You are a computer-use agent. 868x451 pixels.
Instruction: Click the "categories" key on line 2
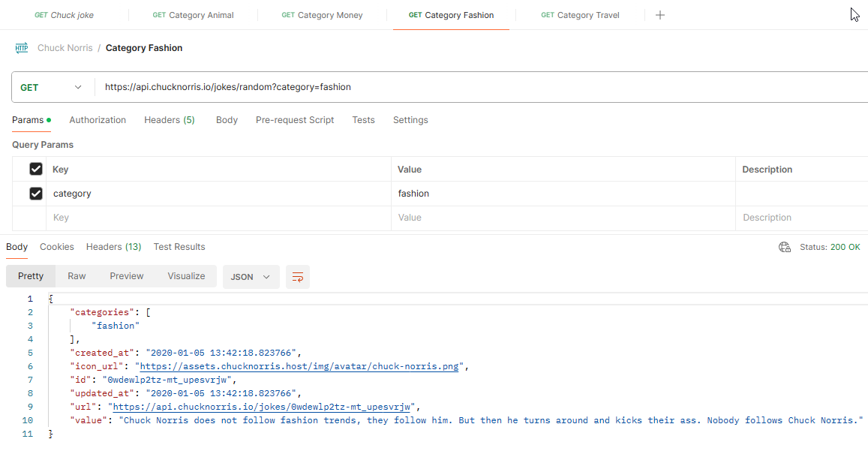pyautogui.click(x=103, y=312)
